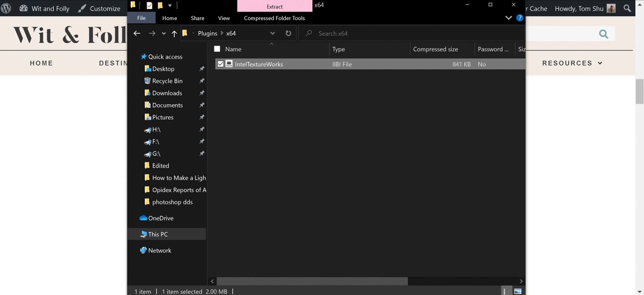The height and width of the screenshot is (295, 644).
Task: Check the select-all box in the Name column
Action: [217, 49]
